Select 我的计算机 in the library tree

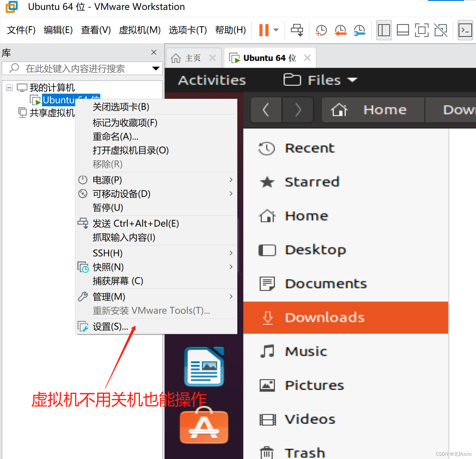point(52,88)
